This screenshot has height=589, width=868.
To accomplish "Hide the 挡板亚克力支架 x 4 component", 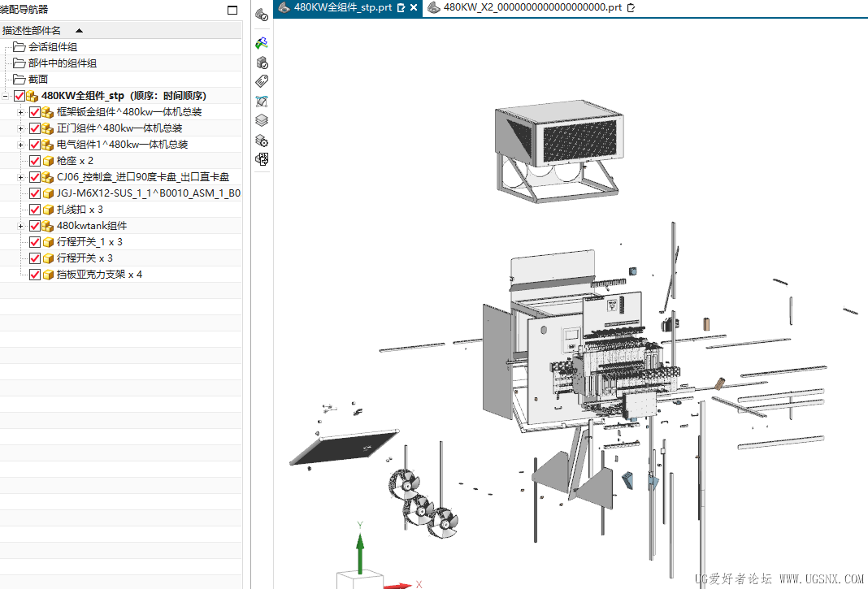I will pos(35,275).
